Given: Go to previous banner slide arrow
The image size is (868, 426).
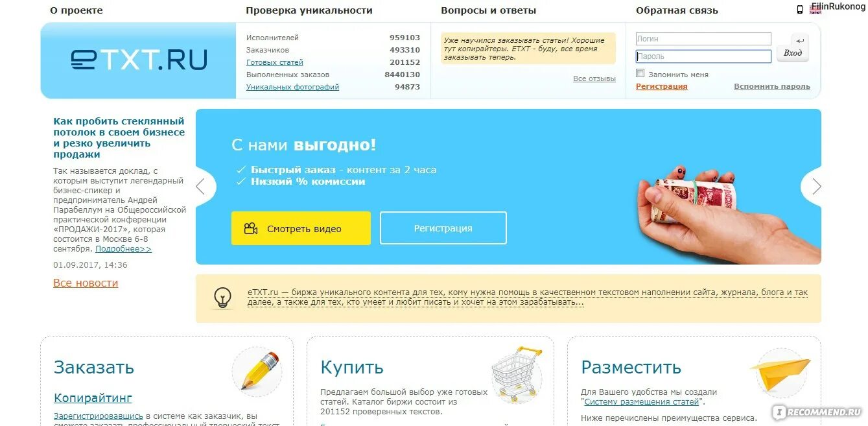Looking at the screenshot, I should pos(201,187).
